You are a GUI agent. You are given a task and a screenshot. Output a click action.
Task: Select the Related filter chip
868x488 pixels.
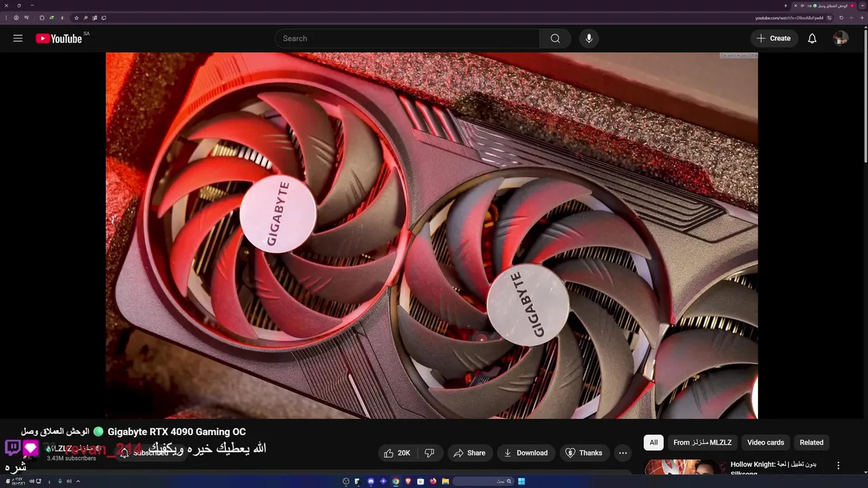[812, 443]
